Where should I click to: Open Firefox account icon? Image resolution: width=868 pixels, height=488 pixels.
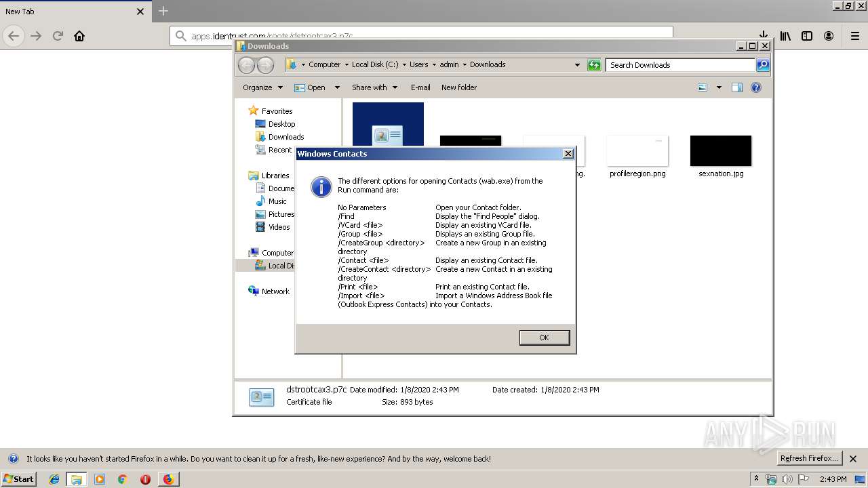pyautogui.click(x=829, y=36)
